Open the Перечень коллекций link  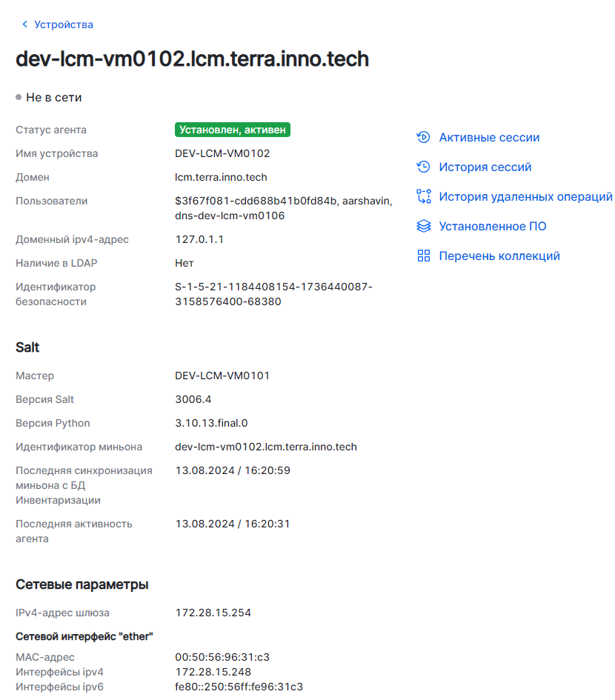[x=498, y=256]
